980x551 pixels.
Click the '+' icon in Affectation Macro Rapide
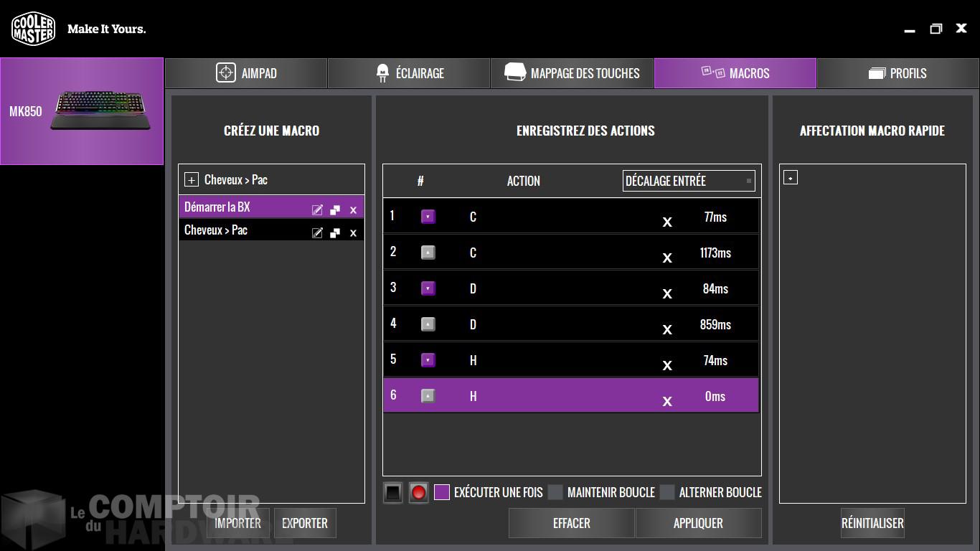790,176
